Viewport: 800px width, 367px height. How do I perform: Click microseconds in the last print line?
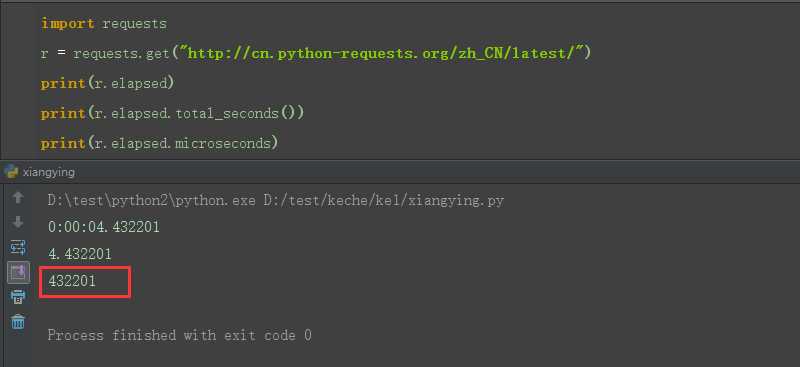click(222, 143)
